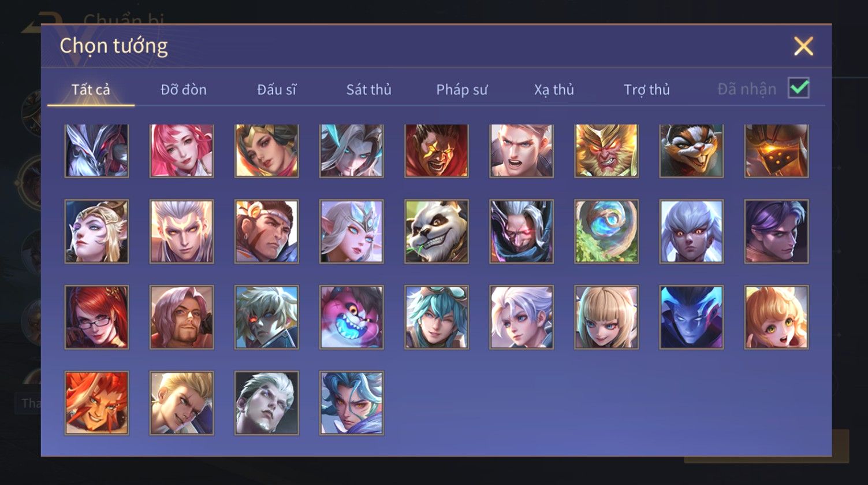Viewport: 868px width, 485px height.
Task: Choose the golden monkey king hero
Action: coord(606,151)
